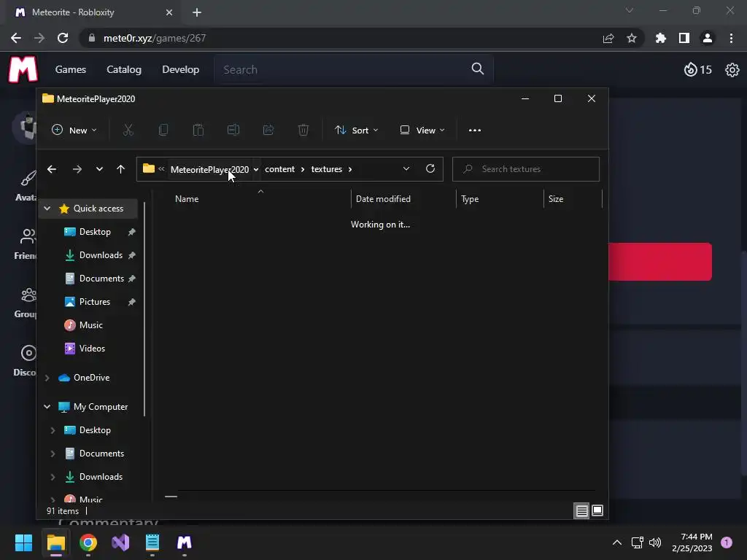Click the Cut scissors icon in toolbar

(x=128, y=130)
